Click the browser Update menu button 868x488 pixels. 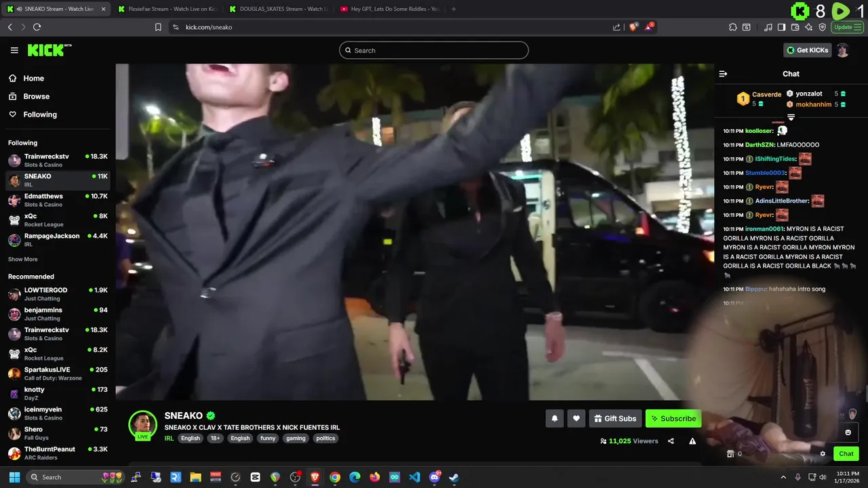[848, 27]
